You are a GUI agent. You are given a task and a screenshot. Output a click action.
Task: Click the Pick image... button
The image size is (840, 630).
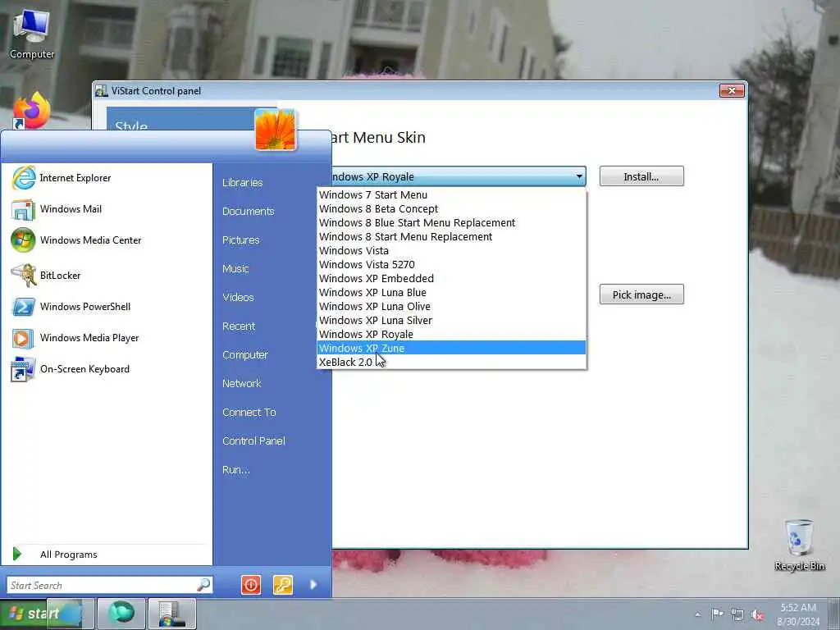tap(641, 294)
